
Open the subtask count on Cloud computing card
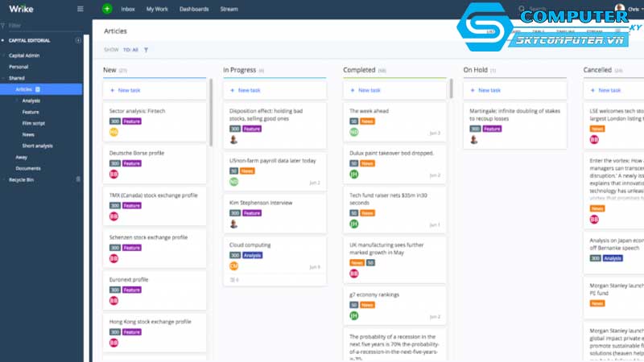point(234,279)
